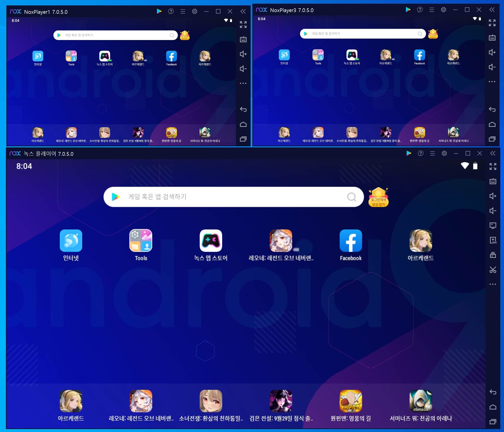Open recent apps button in NoxPlayer1 sidebar
Viewport: 504px width, 432px height.
click(243, 139)
